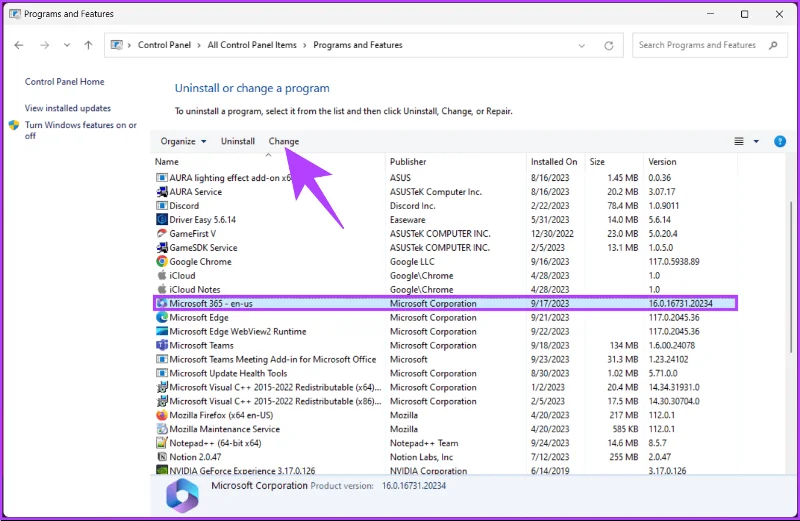Open the help button with question mark

click(780, 141)
